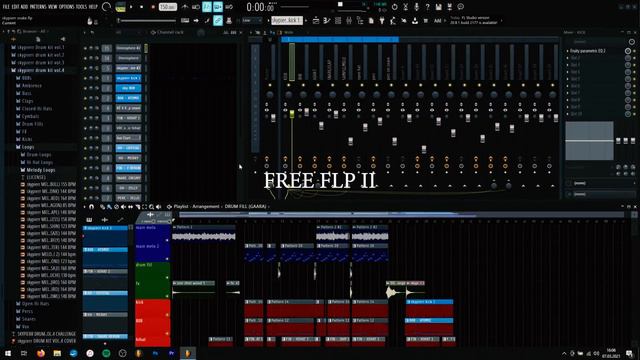The height and width of the screenshot is (360, 640).
Task: Select 'skyperr MEL.BULLI 155 BPM' sample
Action: click(49, 184)
